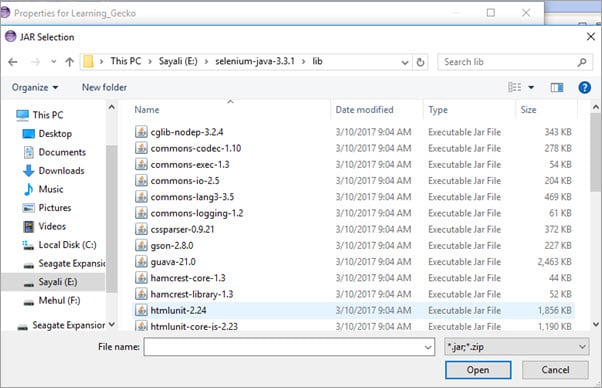Screen dimensions: 602x388
Task: Select the hamcrest-core-1.3 jar icon
Action: point(141,278)
